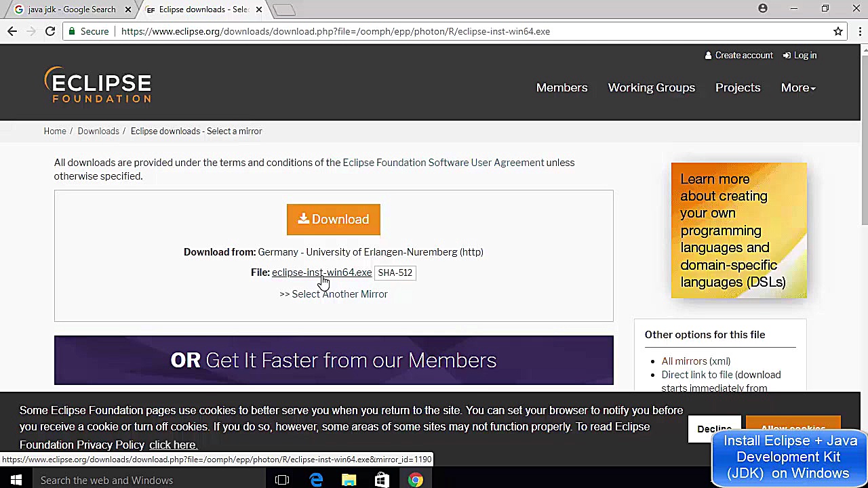Viewport: 868px width, 488px height.
Task: Click the Eclipse Foundation logo
Action: coord(98,85)
